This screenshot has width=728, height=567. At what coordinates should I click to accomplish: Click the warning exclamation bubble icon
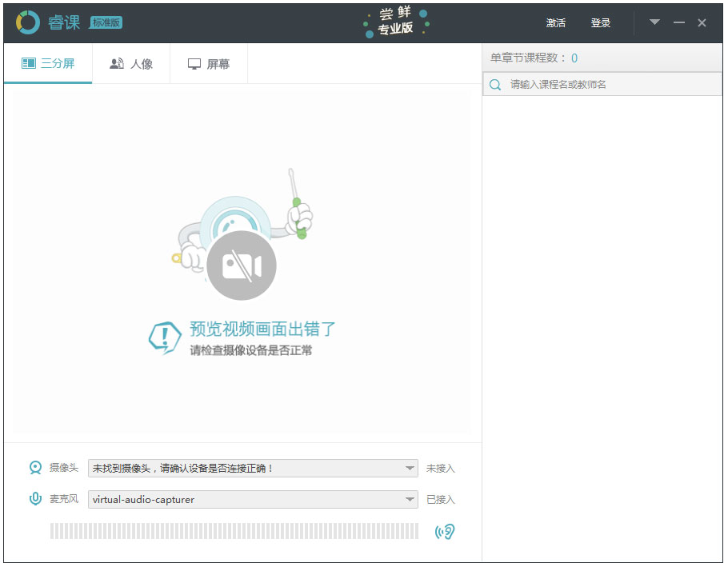pyautogui.click(x=165, y=337)
